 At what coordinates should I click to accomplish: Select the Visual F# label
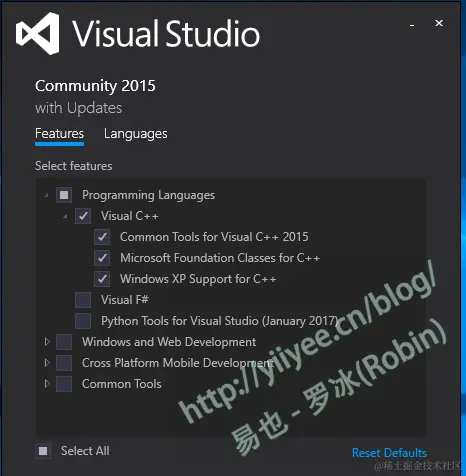point(125,300)
